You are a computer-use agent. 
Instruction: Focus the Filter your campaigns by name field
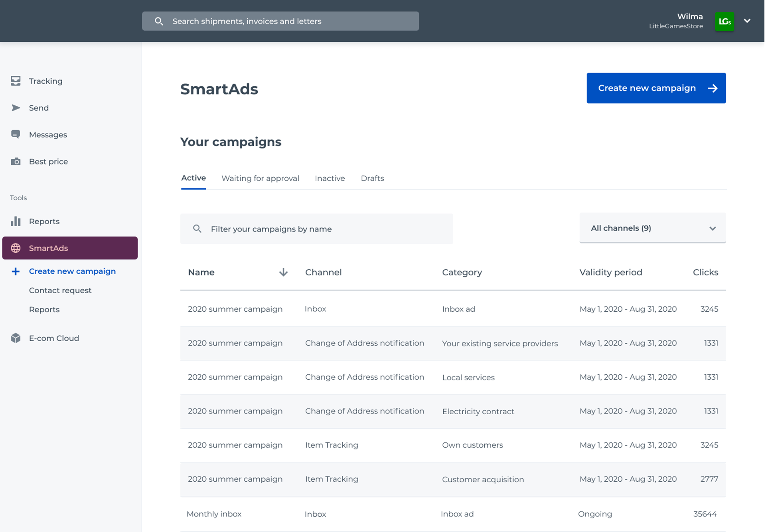(316, 229)
